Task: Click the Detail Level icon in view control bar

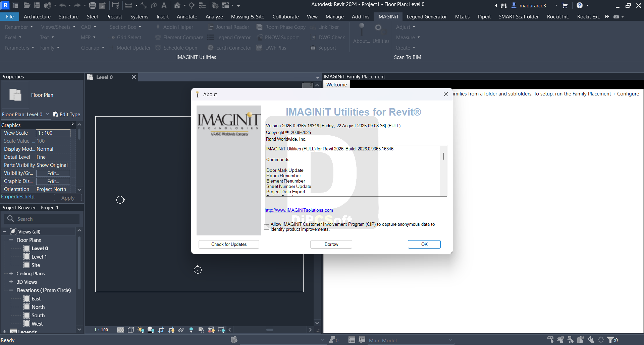Action: point(121,330)
